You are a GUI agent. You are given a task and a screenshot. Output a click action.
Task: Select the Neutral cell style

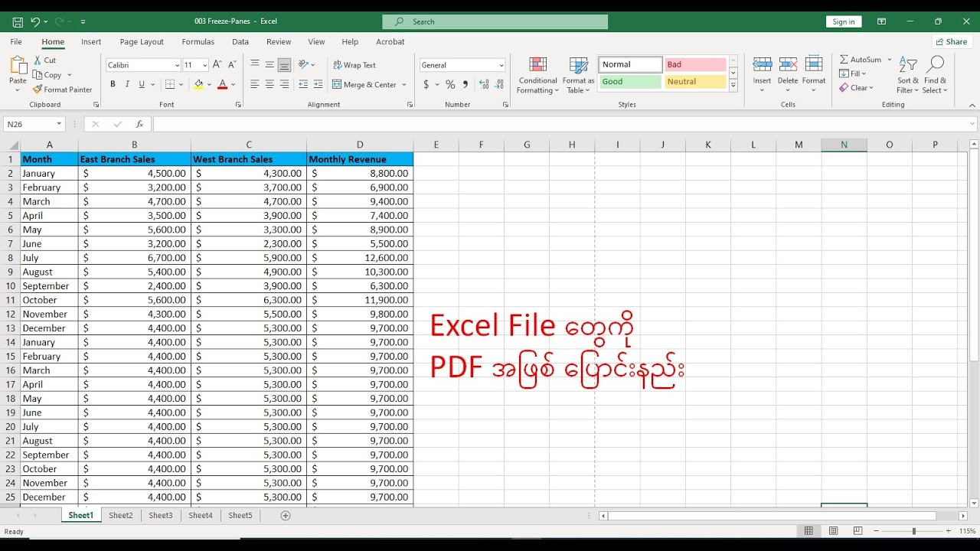tap(695, 81)
